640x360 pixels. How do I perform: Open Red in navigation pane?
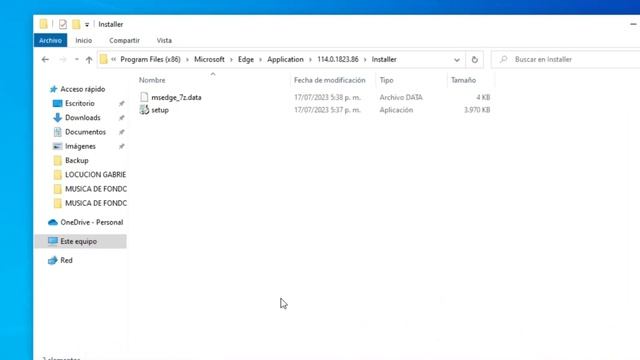[x=66, y=260]
